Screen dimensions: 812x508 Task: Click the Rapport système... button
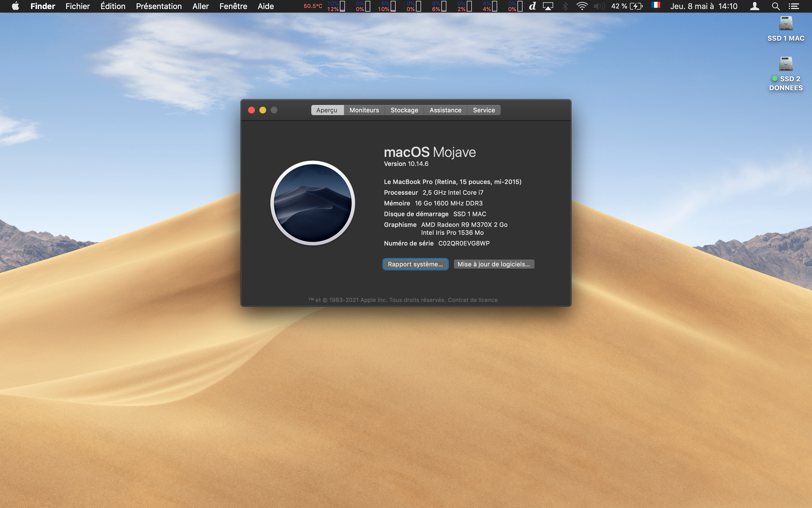click(x=415, y=264)
